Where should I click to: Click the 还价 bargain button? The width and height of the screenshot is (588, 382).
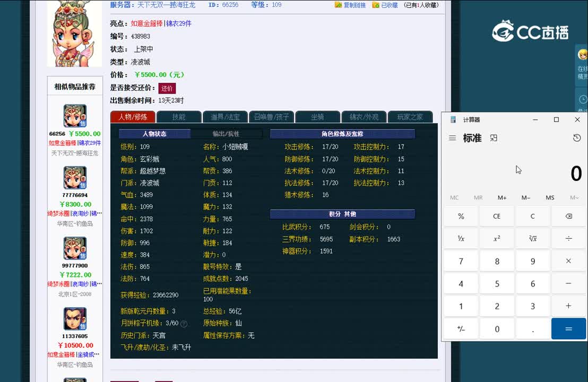tap(167, 89)
